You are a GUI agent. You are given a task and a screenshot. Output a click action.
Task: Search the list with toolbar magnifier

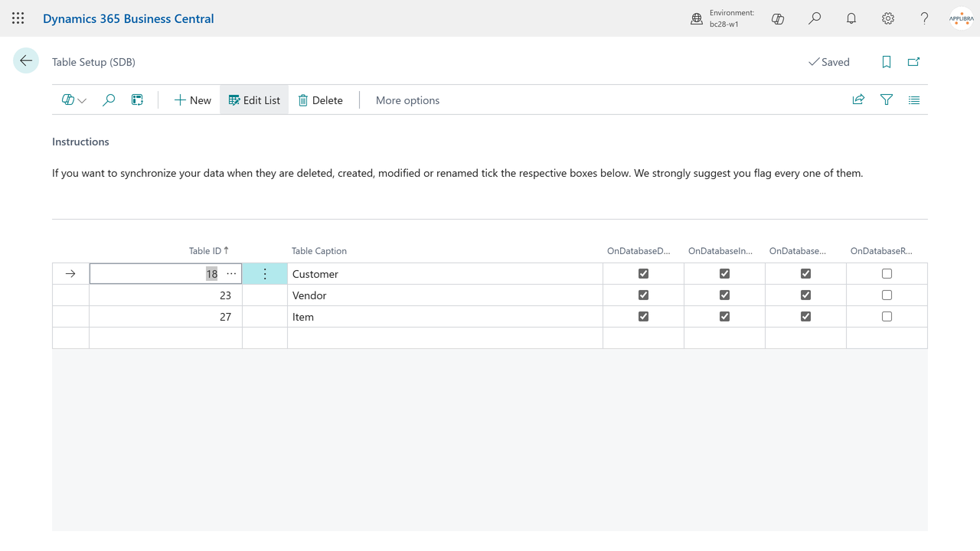pyautogui.click(x=109, y=100)
